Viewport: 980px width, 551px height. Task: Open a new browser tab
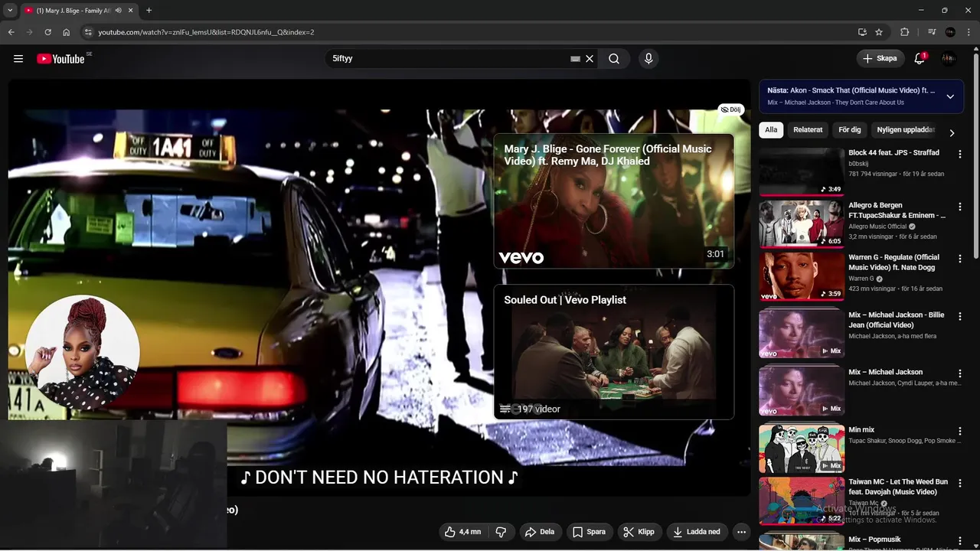[x=149, y=11]
